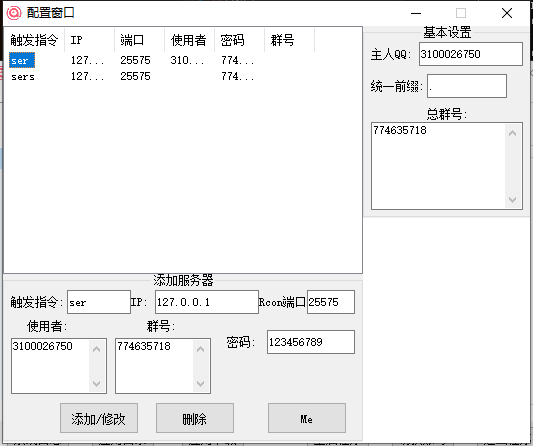Click the 添加/修改 button
Image resolution: width=533 pixels, height=446 pixels.
click(99, 418)
